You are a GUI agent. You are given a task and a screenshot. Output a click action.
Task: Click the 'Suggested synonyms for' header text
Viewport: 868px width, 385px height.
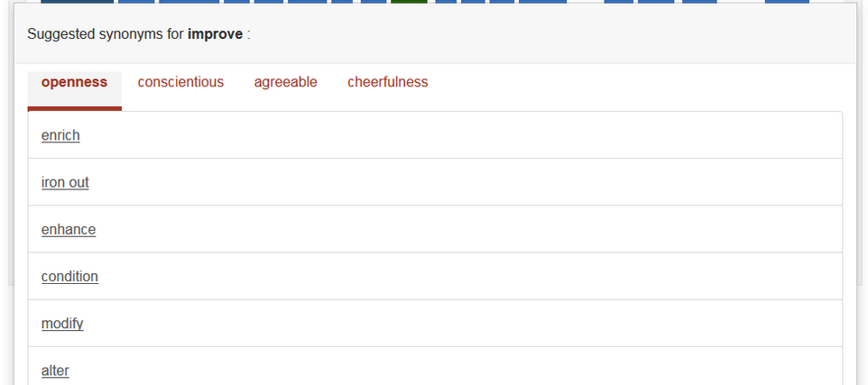click(105, 35)
